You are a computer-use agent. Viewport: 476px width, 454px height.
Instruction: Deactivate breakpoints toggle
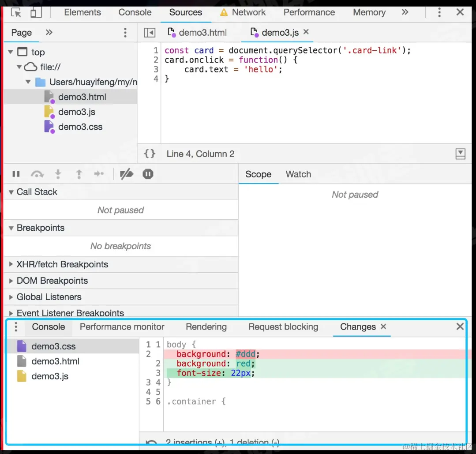point(126,174)
